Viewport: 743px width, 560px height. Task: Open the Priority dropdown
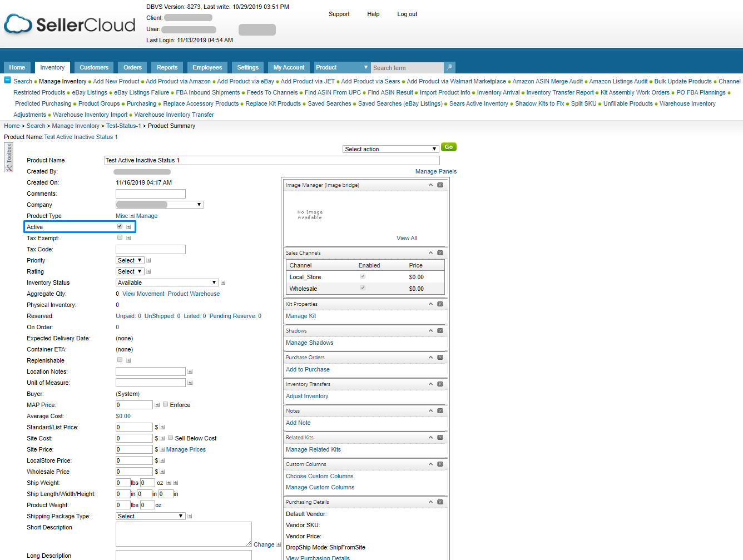pyautogui.click(x=130, y=260)
